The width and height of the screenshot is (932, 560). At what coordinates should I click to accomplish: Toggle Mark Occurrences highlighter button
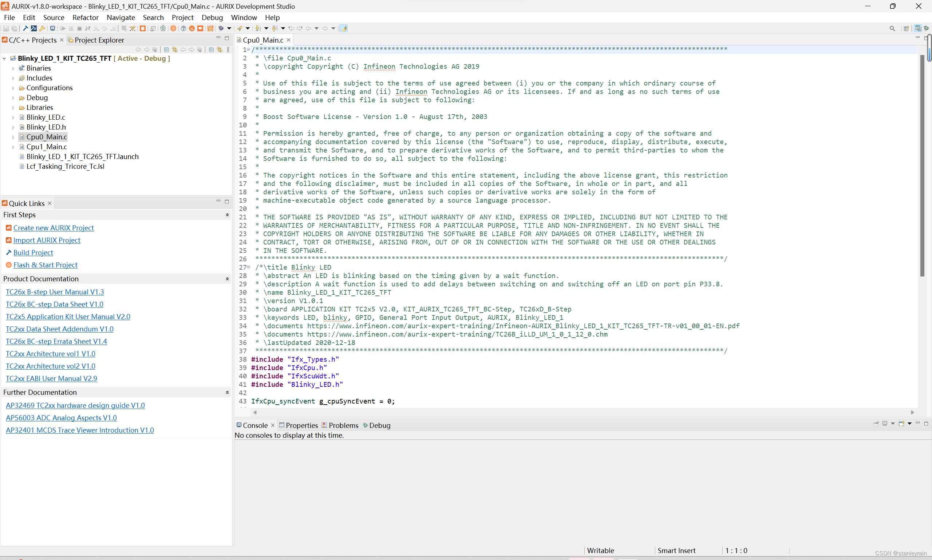click(x=344, y=28)
